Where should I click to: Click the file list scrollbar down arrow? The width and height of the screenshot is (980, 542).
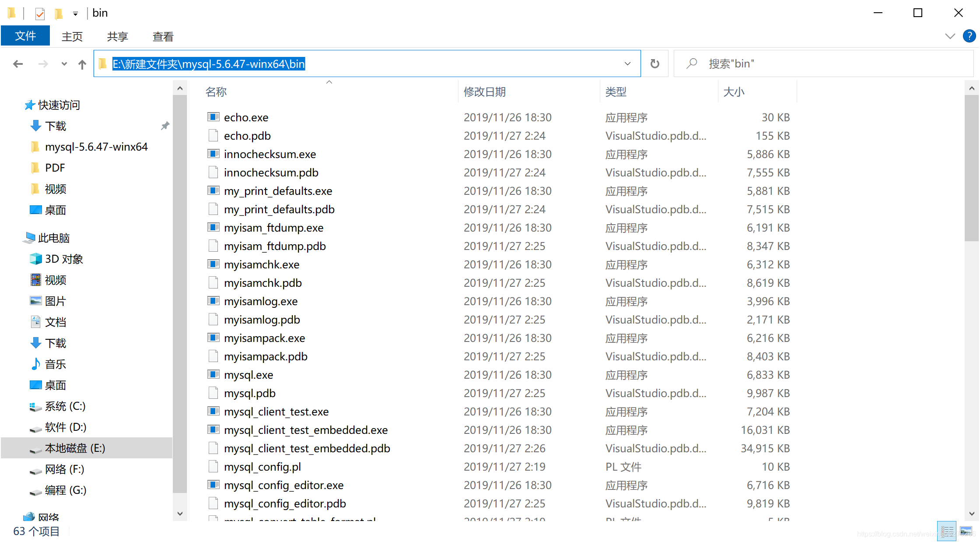971,514
